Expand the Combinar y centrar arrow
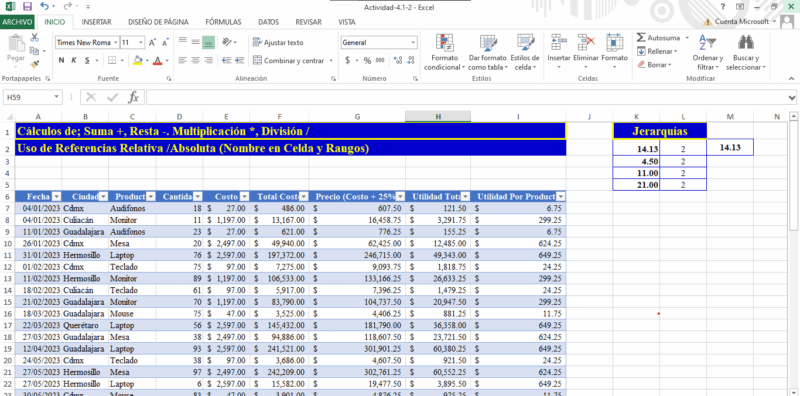The height and width of the screenshot is (396, 800). pyautogui.click(x=331, y=60)
